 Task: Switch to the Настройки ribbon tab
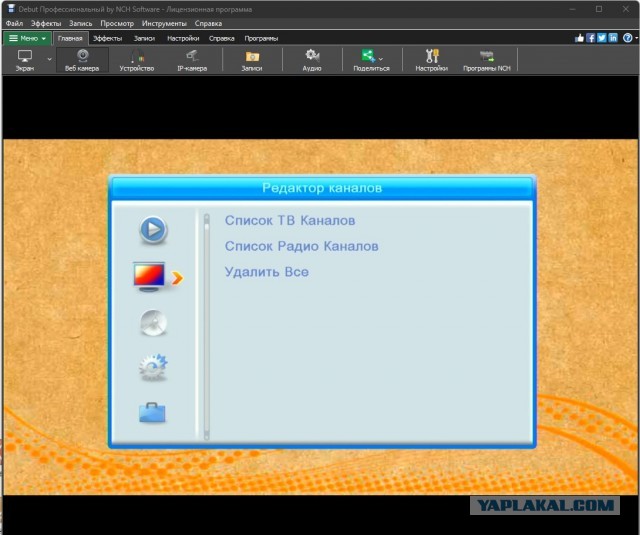coord(183,38)
